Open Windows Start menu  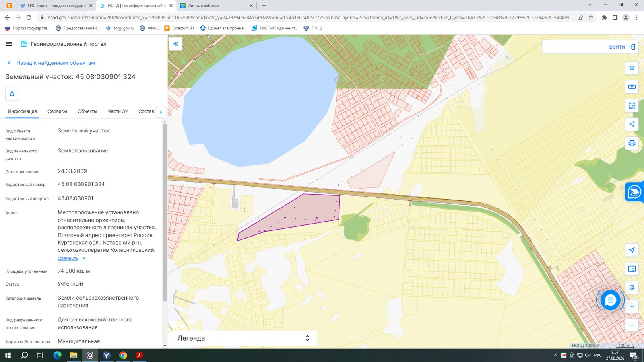(8, 355)
